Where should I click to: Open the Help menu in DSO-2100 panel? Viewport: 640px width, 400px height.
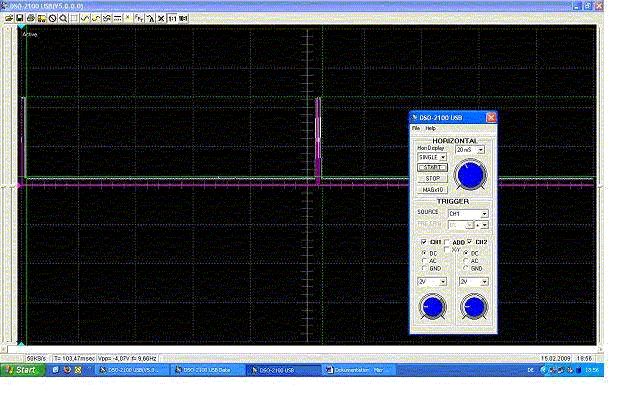430,128
